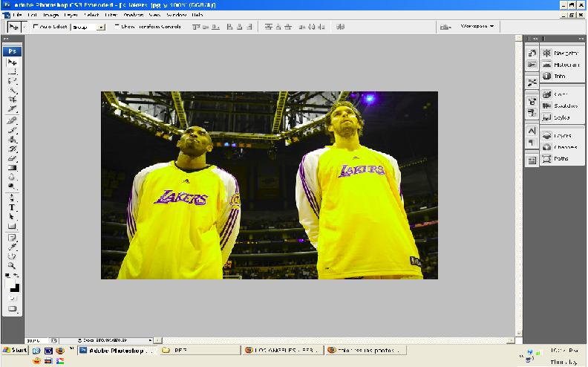Select the Hand tool
Screen dimensions: 588x367
tap(12, 256)
